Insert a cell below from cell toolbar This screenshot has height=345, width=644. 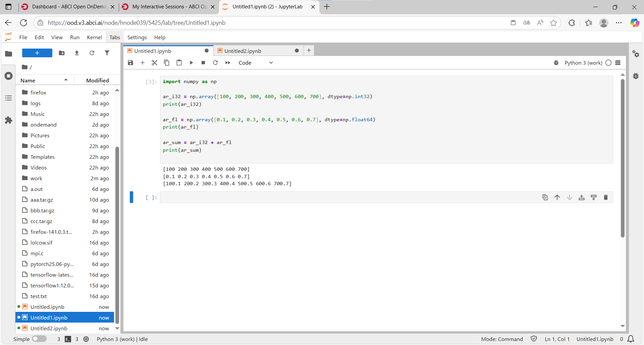(x=594, y=197)
